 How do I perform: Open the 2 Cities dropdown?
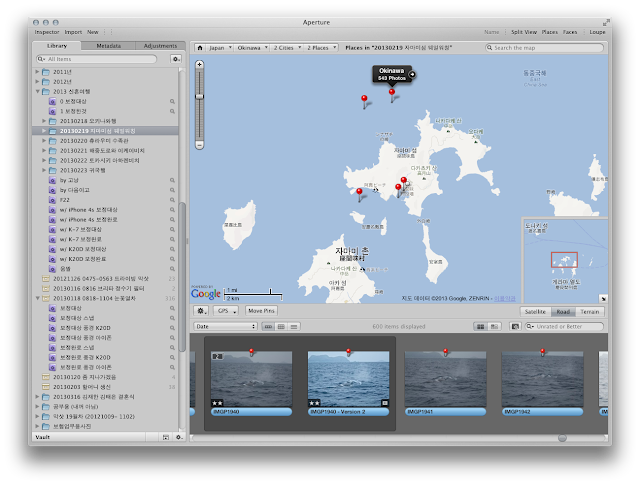287,48
